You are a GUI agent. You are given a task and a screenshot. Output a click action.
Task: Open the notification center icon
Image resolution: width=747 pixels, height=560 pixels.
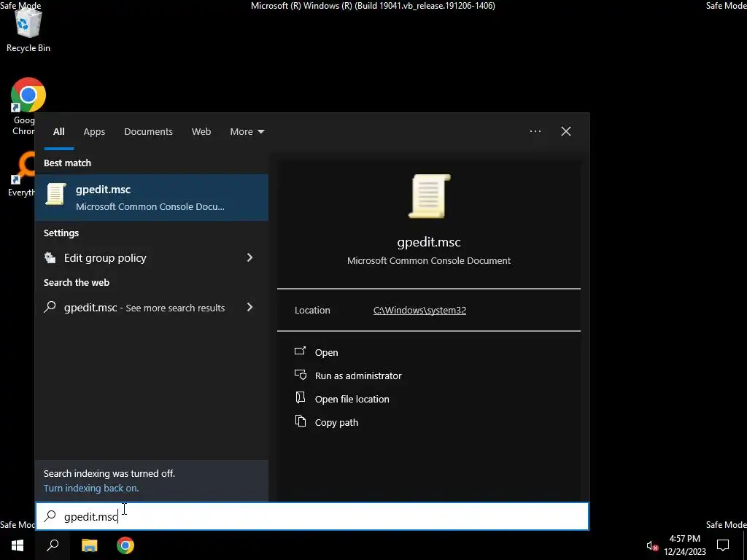pos(723,545)
